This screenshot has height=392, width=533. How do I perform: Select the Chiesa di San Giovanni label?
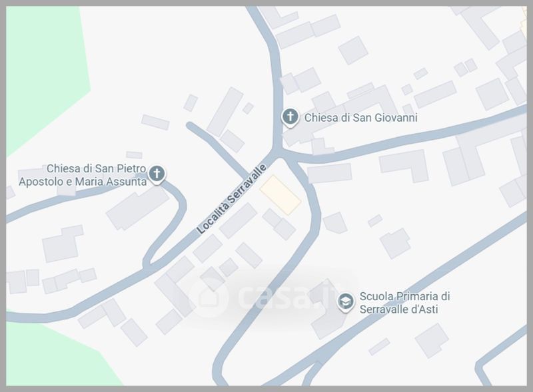[360, 118]
